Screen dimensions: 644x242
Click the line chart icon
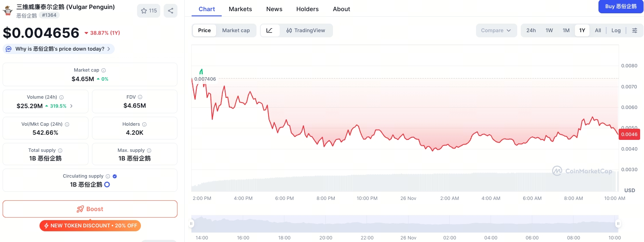270,30
